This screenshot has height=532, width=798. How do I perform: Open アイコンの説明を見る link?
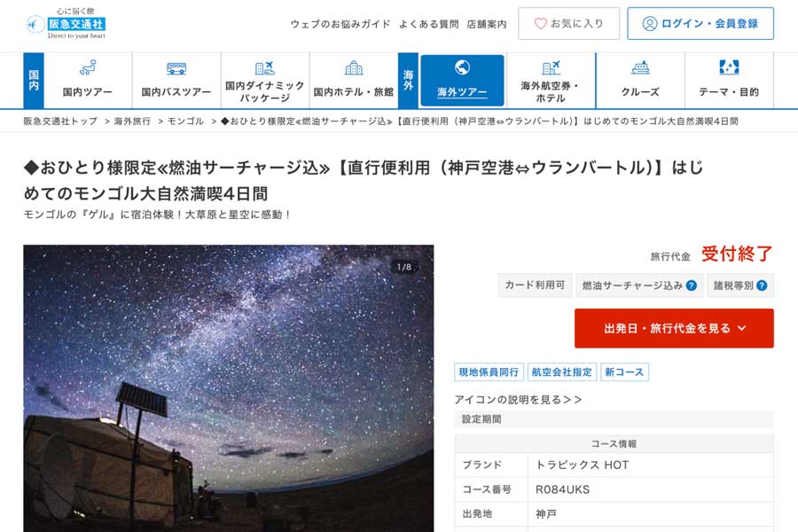[518, 400]
